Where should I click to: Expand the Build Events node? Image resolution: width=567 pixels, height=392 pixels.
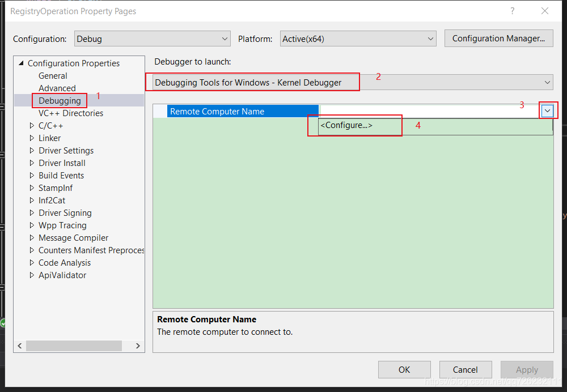pyautogui.click(x=32, y=175)
